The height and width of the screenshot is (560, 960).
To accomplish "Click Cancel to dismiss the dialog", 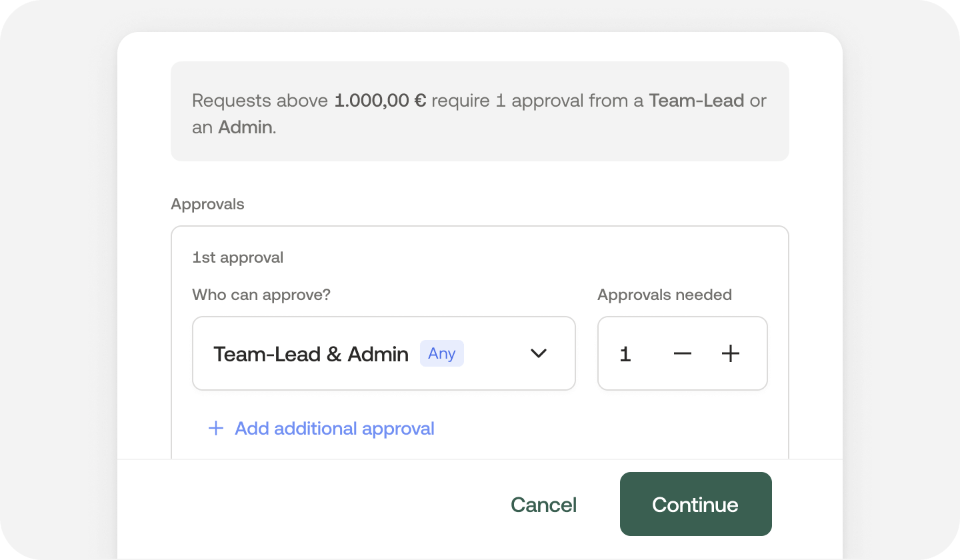I will (543, 504).
